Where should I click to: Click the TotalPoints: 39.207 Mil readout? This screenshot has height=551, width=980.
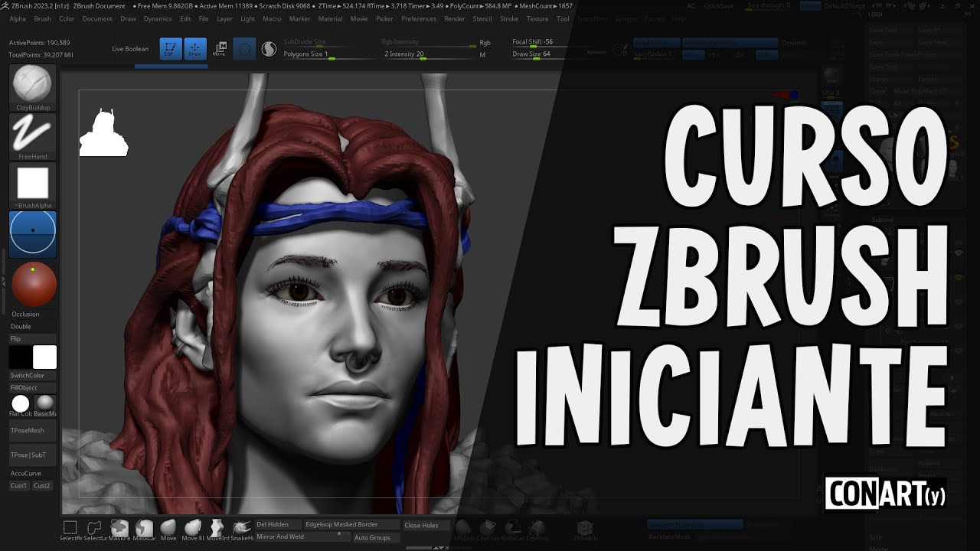(41, 55)
